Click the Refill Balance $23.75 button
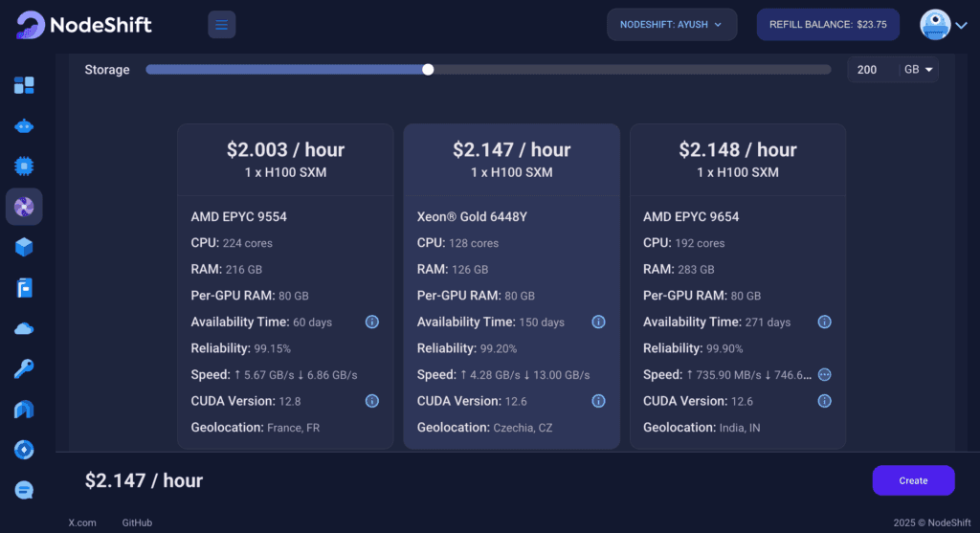Viewport: 980px width, 533px height. [x=828, y=25]
